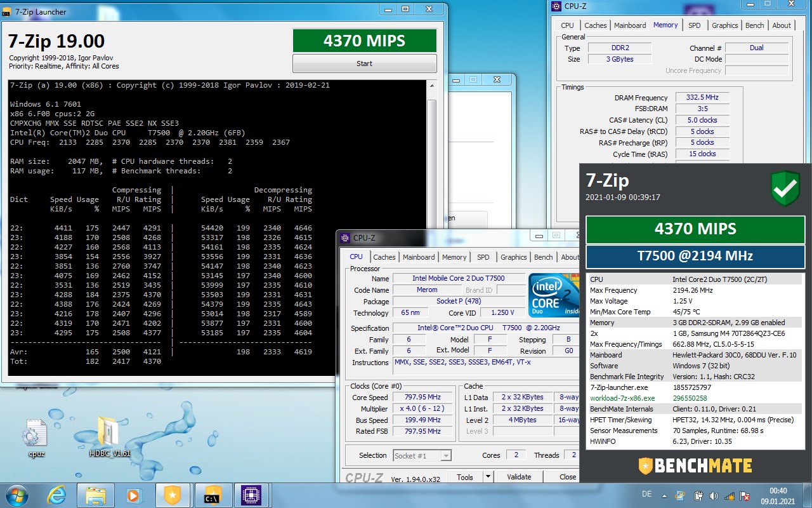The image size is (812, 508).
Task: Click the taskbar clock showing 00:40
Action: click(x=778, y=495)
